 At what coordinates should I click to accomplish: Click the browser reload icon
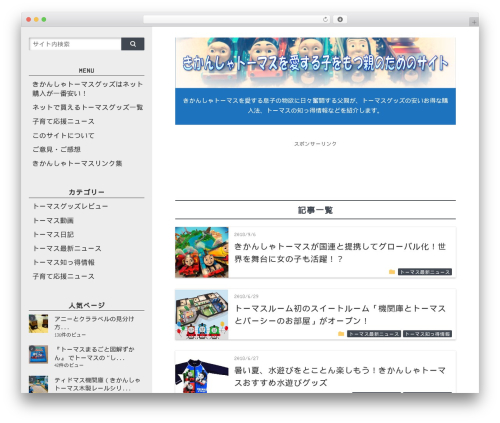tap(325, 19)
